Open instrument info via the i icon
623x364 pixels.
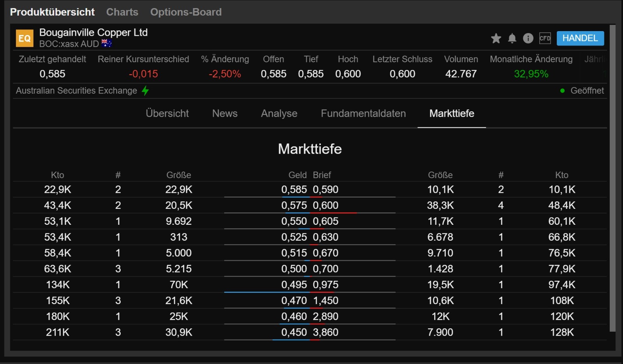coord(528,38)
